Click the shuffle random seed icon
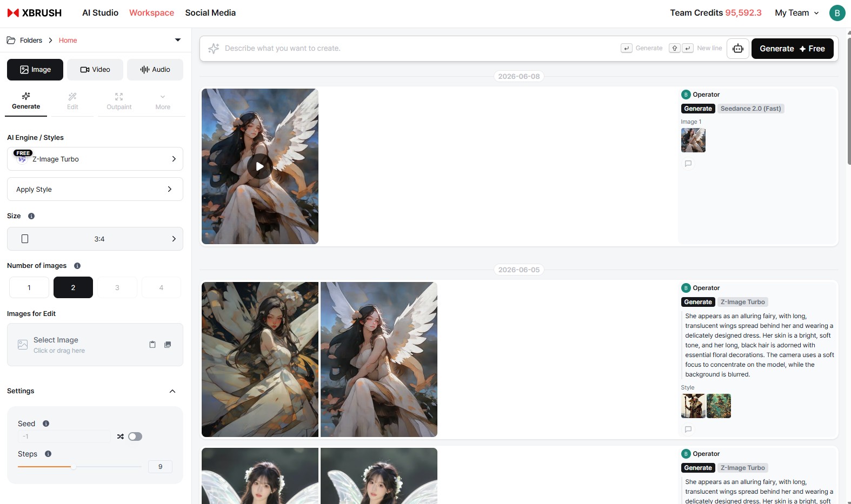 pyautogui.click(x=121, y=436)
